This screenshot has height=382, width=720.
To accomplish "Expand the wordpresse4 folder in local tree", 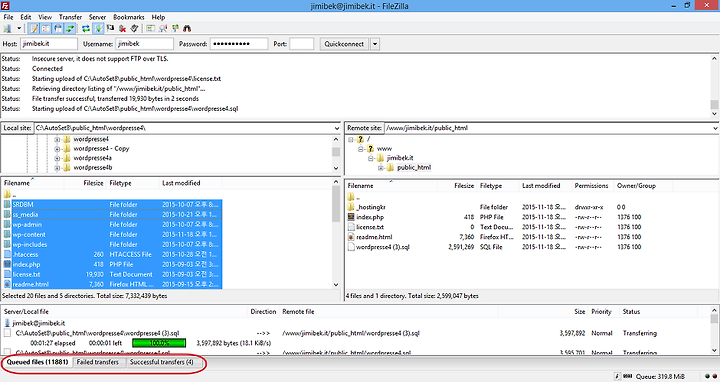I will [x=57, y=139].
